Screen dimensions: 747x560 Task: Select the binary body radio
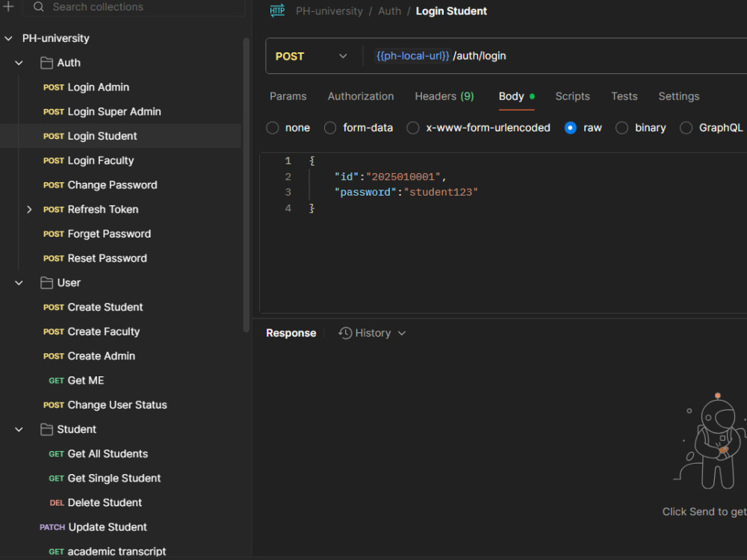coord(622,128)
